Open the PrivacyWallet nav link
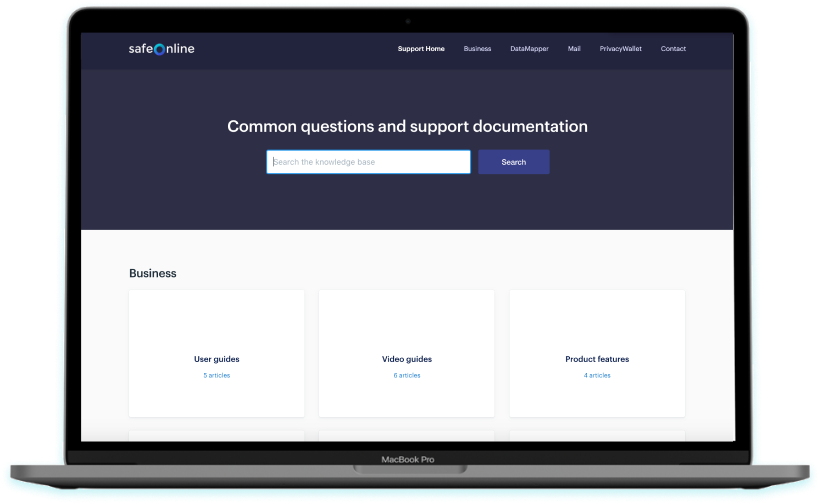 tap(621, 49)
